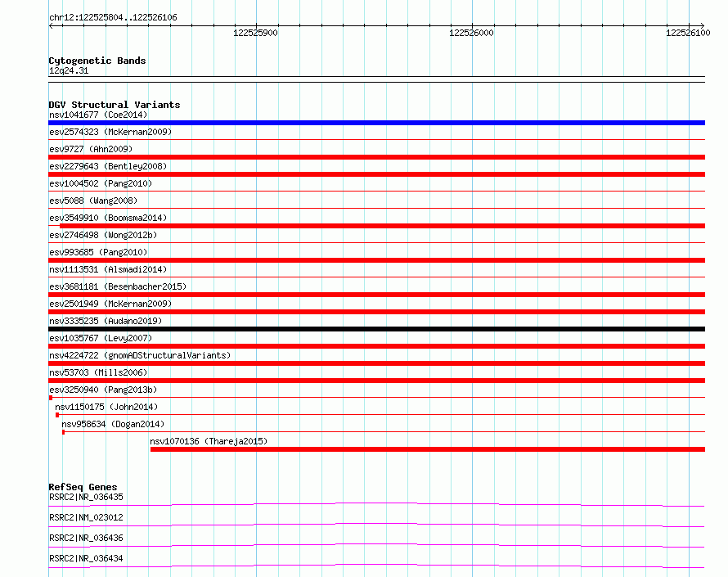This screenshot has height=577, width=728.
Task: Click the 12q24.31 band label
Action: tap(69, 70)
